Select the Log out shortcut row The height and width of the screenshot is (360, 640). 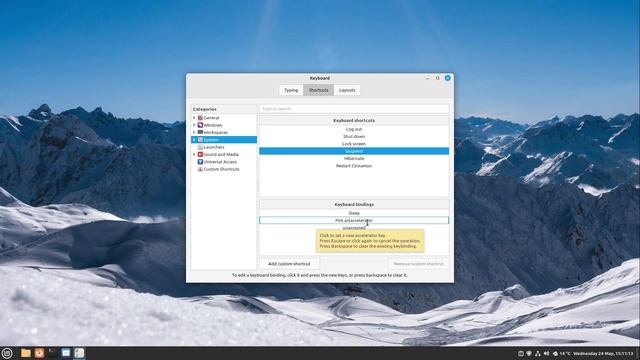point(354,129)
